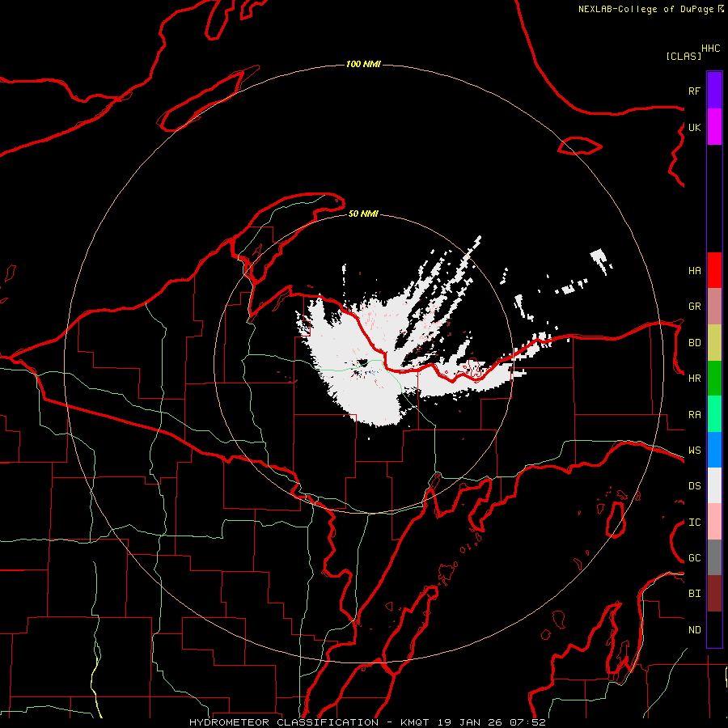
Task: Click the DS legend label
Action: 694,486
